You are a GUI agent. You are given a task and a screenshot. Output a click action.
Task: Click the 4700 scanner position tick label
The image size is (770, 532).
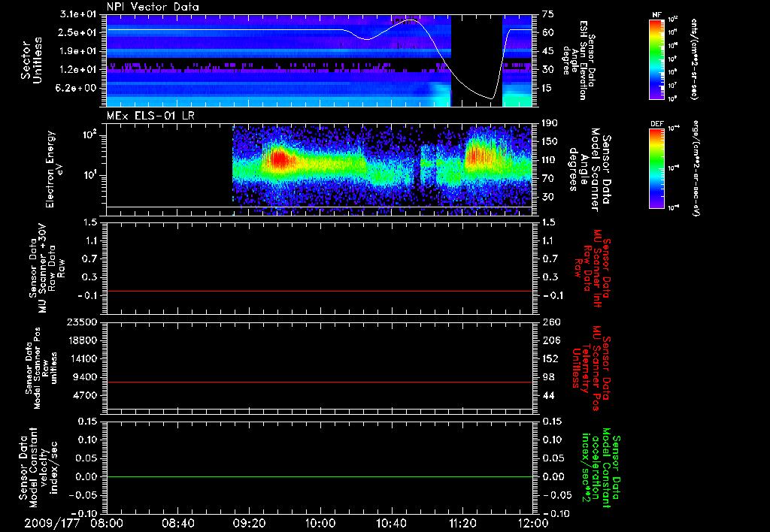click(86, 395)
